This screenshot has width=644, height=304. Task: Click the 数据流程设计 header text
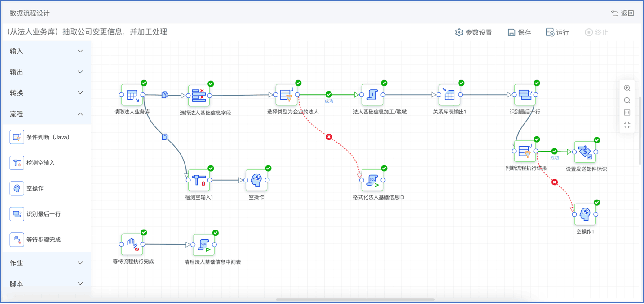pos(30,13)
